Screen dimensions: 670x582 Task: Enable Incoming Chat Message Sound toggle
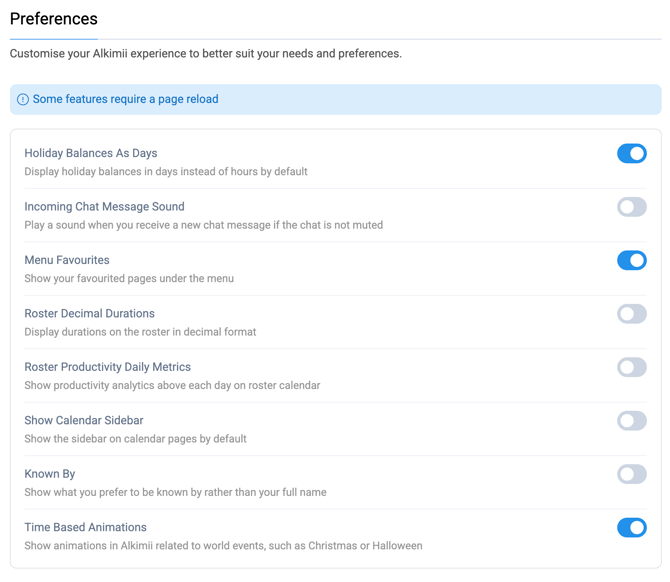point(631,207)
